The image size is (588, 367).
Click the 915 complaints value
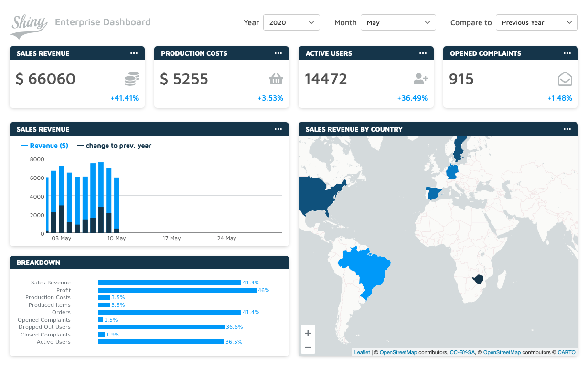461,79
